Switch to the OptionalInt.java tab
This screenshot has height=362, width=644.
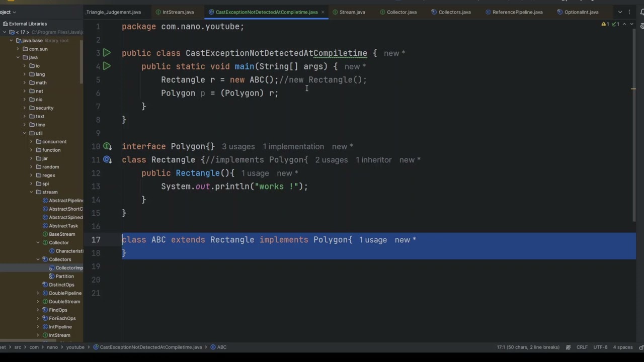pyautogui.click(x=577, y=12)
